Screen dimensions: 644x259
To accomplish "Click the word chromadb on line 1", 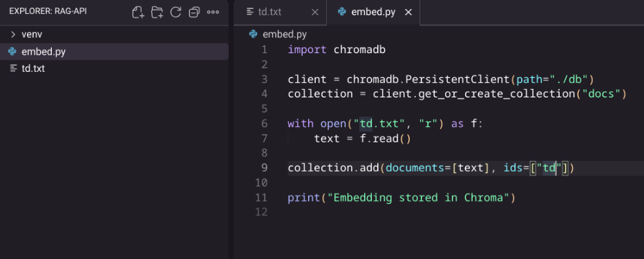I will (359, 50).
